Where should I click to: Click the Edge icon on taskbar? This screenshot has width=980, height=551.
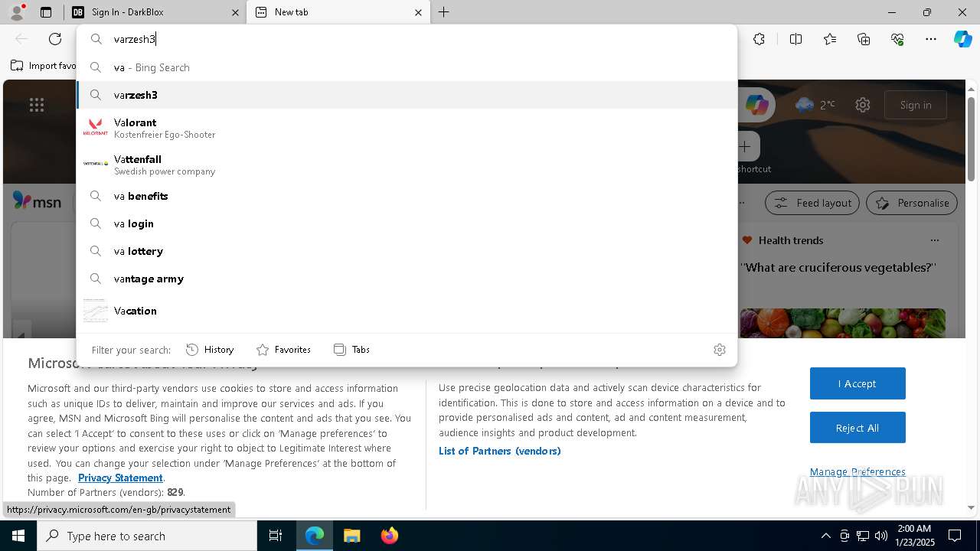point(315,536)
